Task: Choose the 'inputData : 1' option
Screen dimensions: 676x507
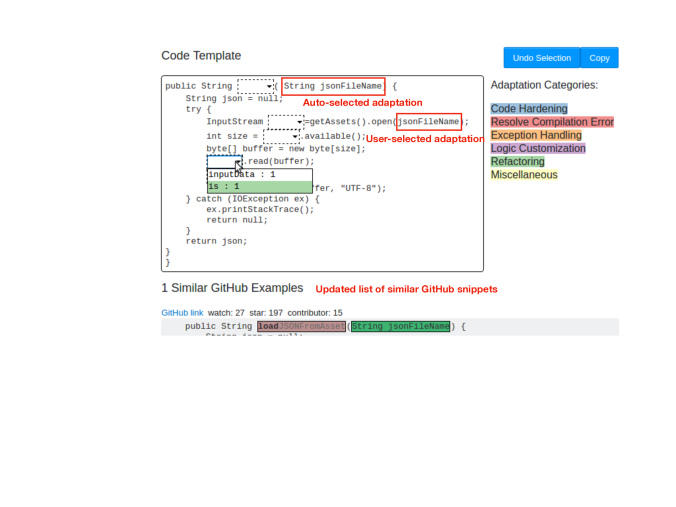Action: (x=260, y=175)
